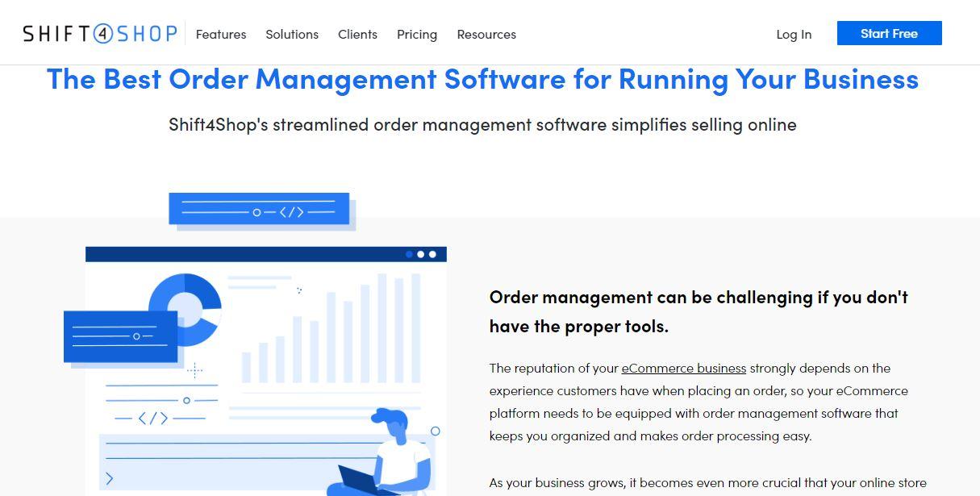This screenshot has height=496, width=980.
Task: Click the Start Free button
Action: (x=890, y=33)
